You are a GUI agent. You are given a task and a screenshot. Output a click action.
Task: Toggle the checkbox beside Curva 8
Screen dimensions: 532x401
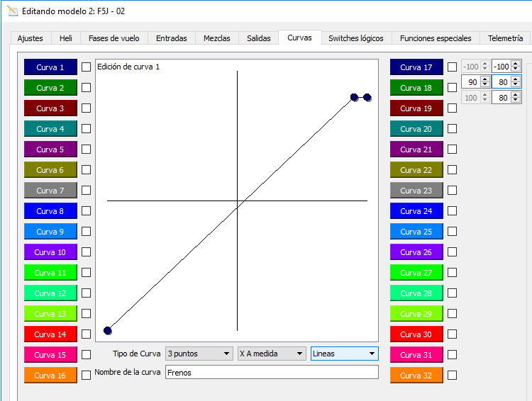click(x=86, y=211)
